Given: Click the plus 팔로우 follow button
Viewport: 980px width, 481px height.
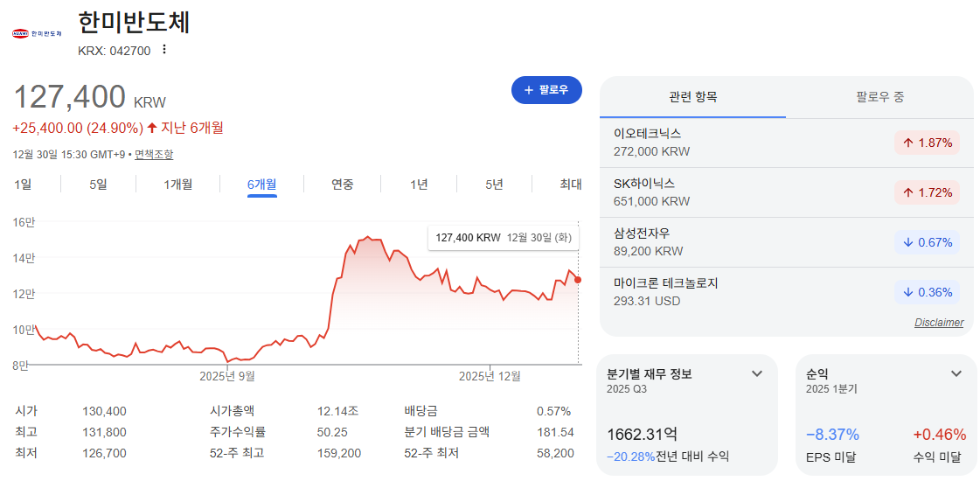Looking at the screenshot, I should point(546,90).
